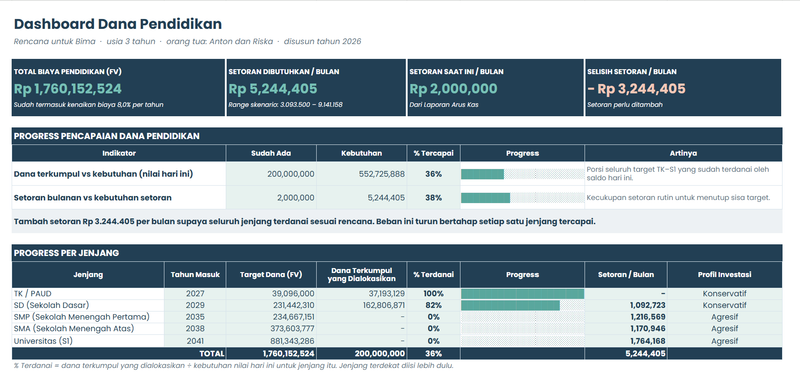Click the TOTAL row label
This screenshot has height=374, width=800.
click(x=211, y=353)
